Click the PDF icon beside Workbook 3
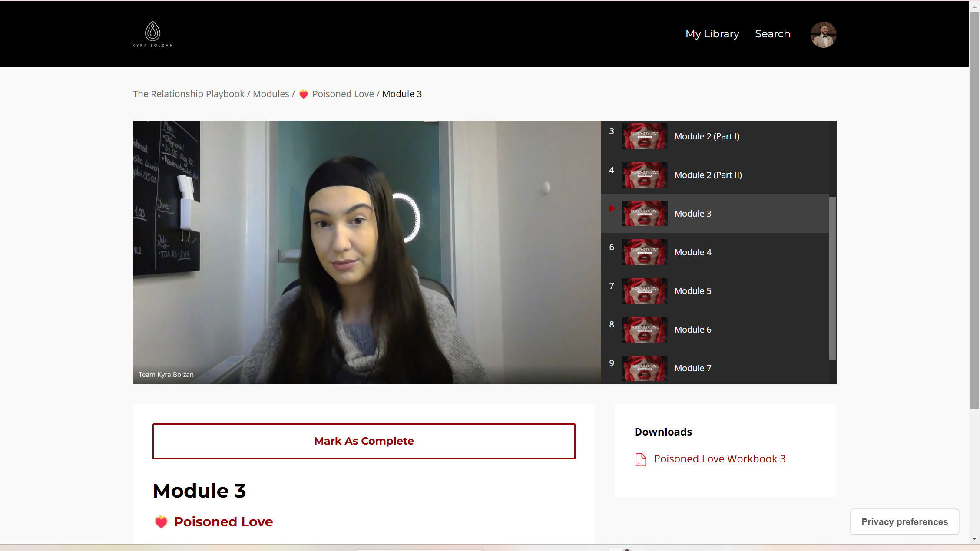980x551 pixels. 640,459
